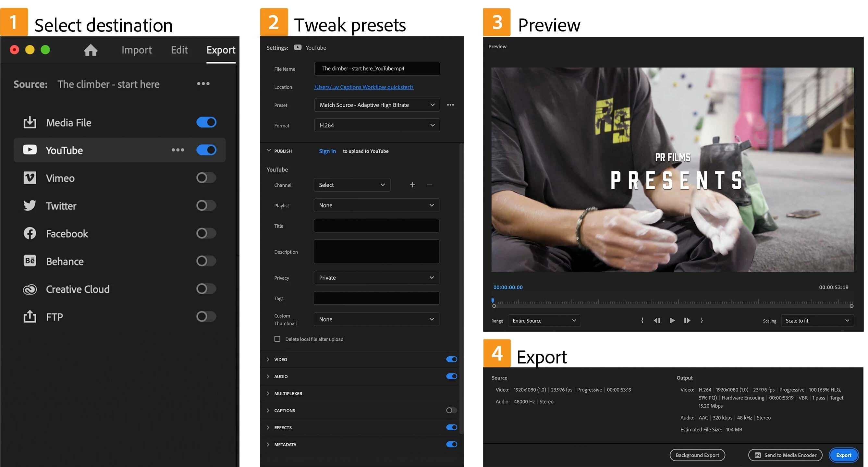The width and height of the screenshot is (868, 467).
Task: Switch to the Import tab
Action: (x=137, y=50)
